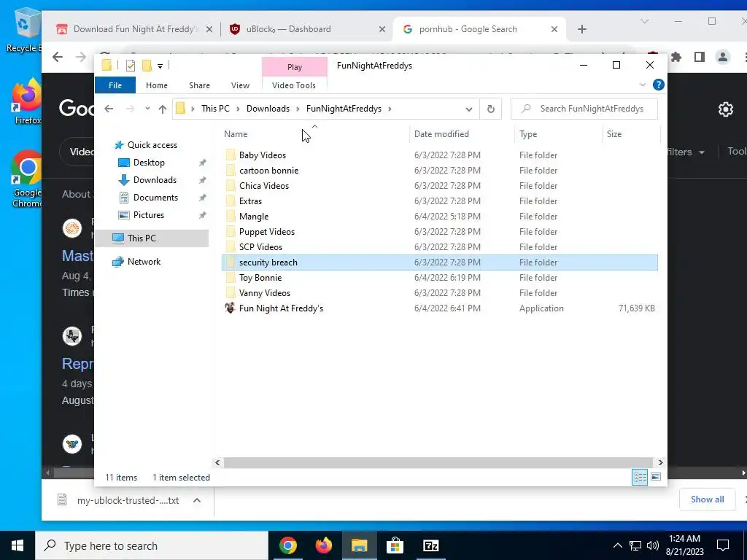Image resolution: width=747 pixels, height=560 pixels.
Task: Expand the recent locations dropdown arrow
Action: (147, 109)
